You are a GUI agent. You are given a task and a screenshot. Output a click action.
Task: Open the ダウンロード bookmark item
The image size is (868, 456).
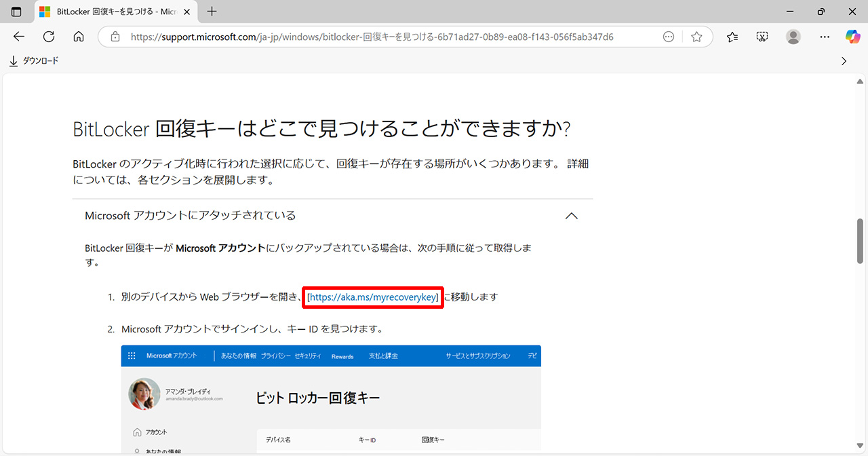point(34,61)
